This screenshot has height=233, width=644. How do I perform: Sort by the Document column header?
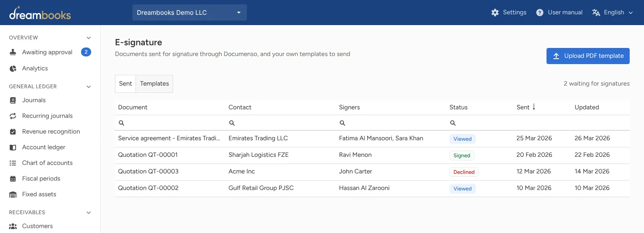coord(133,108)
